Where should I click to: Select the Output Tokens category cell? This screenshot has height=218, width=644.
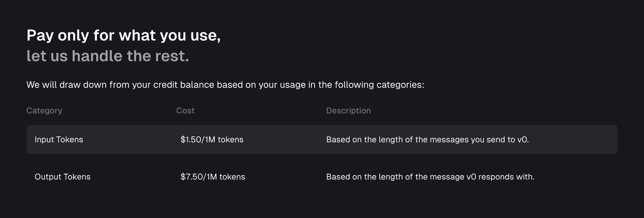pos(62,177)
